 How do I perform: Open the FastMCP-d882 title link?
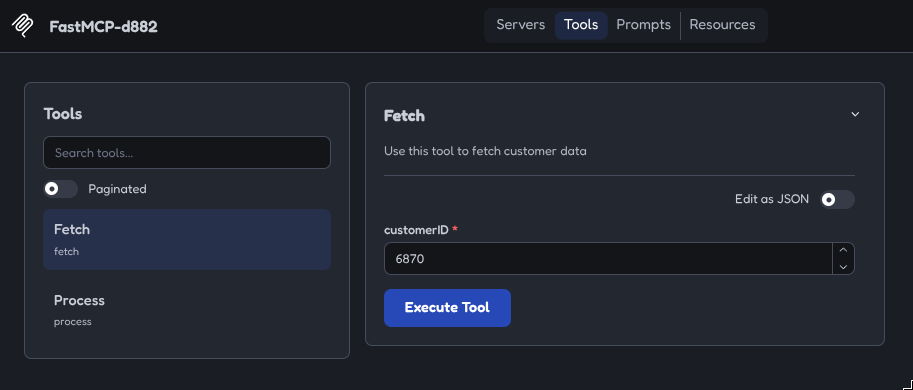103,27
